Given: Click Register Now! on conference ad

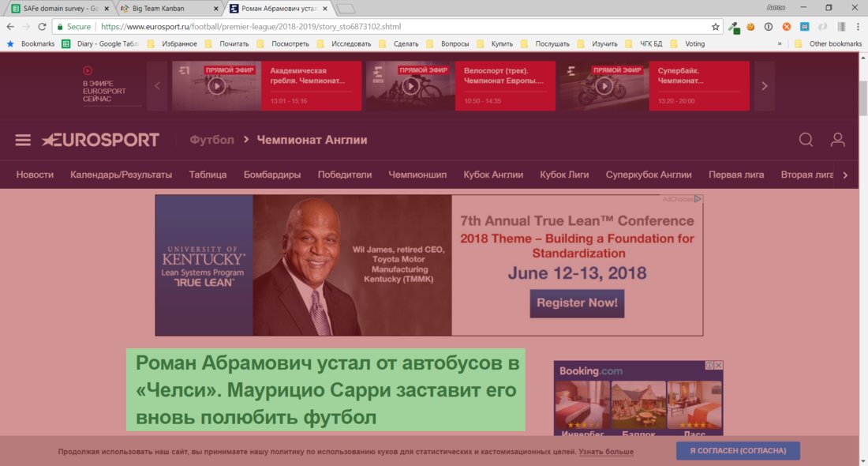Looking at the screenshot, I should click(x=577, y=303).
